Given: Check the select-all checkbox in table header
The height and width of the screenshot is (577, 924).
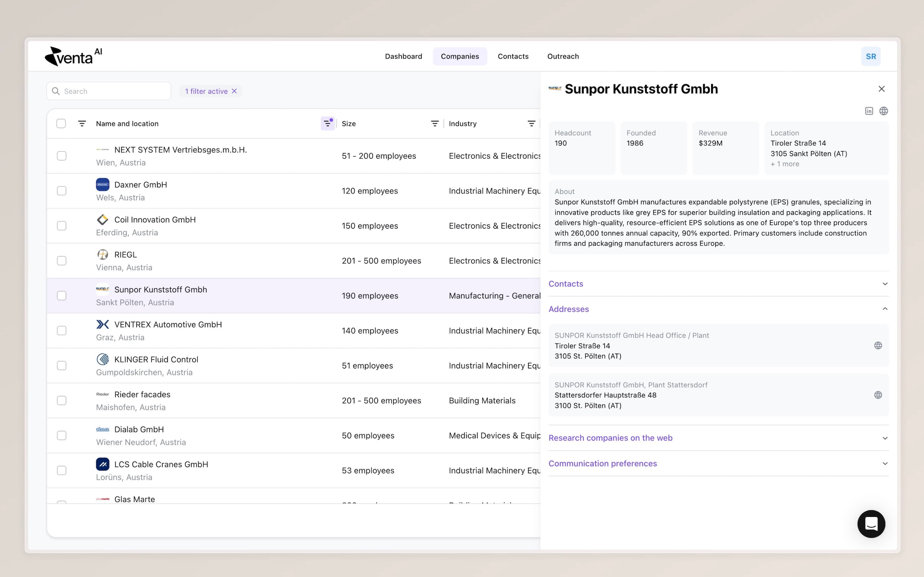Looking at the screenshot, I should point(61,123).
